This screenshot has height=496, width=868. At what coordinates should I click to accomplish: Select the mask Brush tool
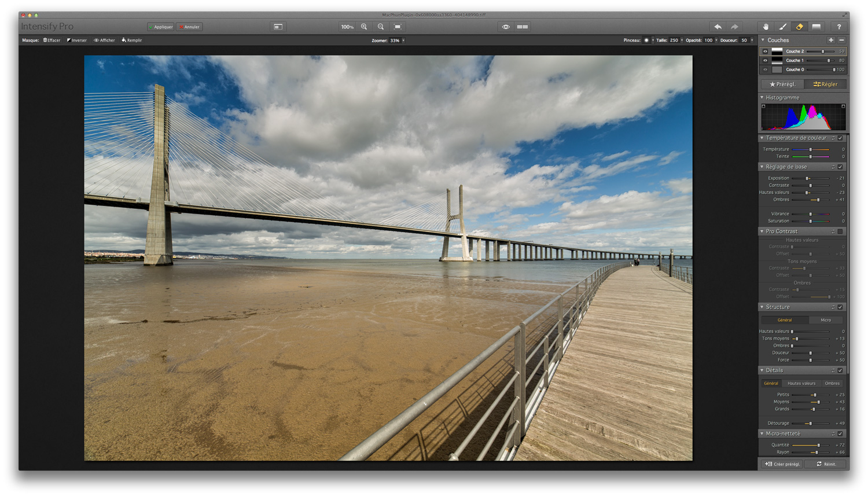[x=782, y=27]
